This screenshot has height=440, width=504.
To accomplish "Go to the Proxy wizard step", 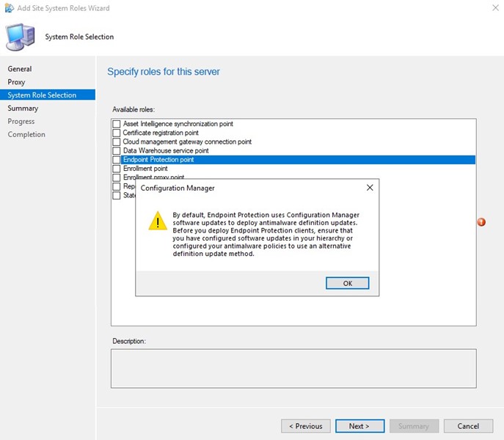I will pos(16,82).
